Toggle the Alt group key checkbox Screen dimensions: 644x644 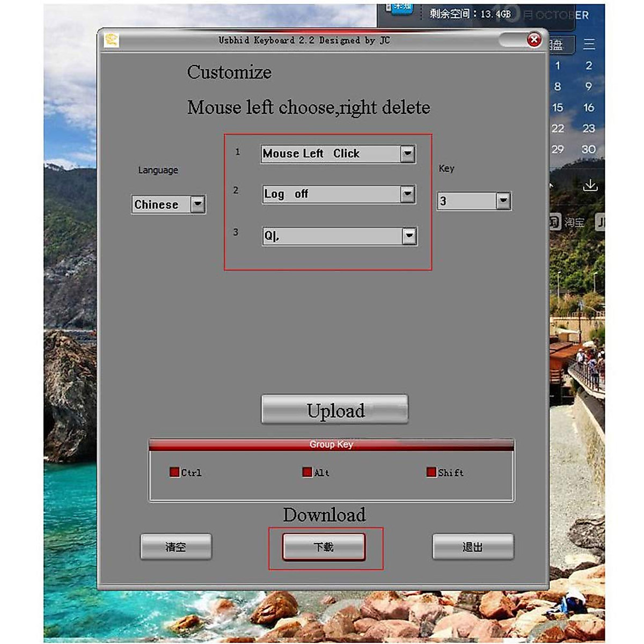(307, 472)
